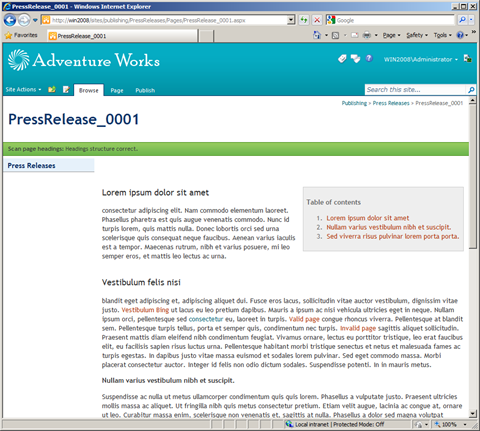480x431 pixels.
Task: Go back with the browser Back arrow
Action: click(x=10, y=20)
